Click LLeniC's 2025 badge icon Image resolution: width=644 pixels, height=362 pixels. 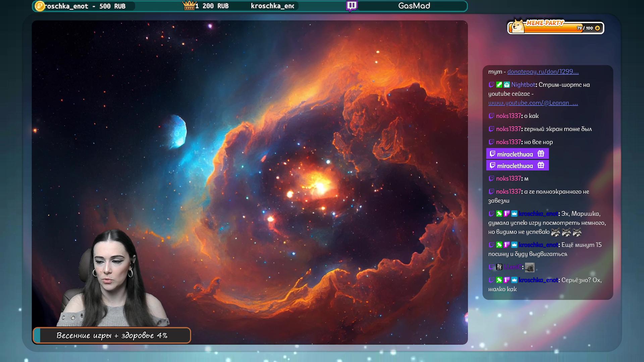[499, 267]
